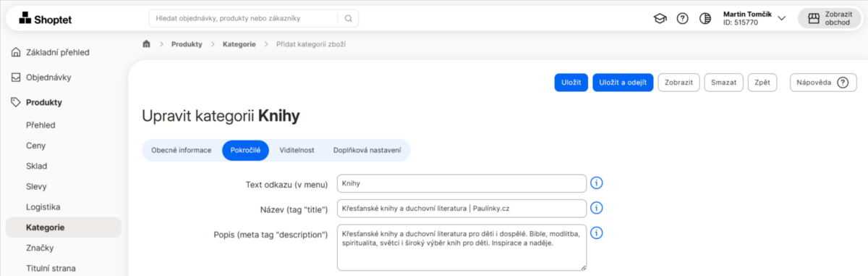868x276 pixels.
Task: Click the house icon beside Základní přehled
Action: (16, 52)
